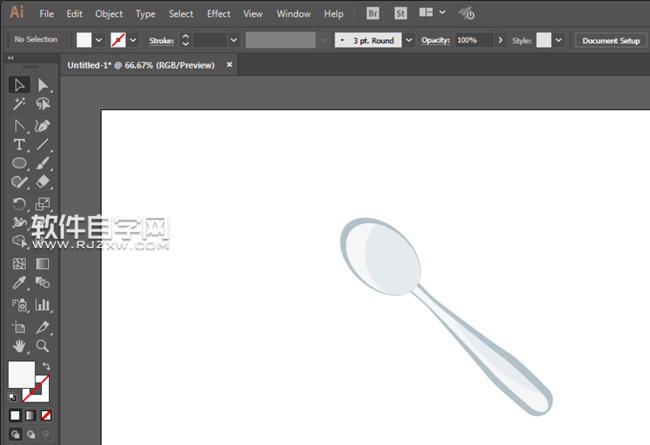
Task: Click the Document Setup button
Action: (611, 41)
